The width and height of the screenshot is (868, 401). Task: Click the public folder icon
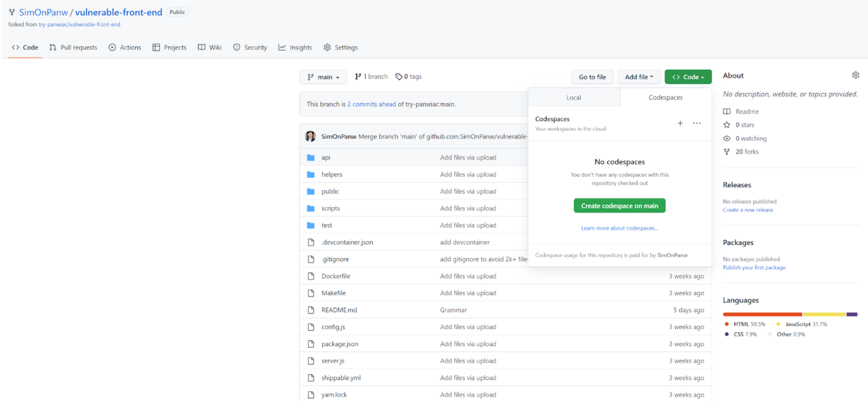pos(311,192)
